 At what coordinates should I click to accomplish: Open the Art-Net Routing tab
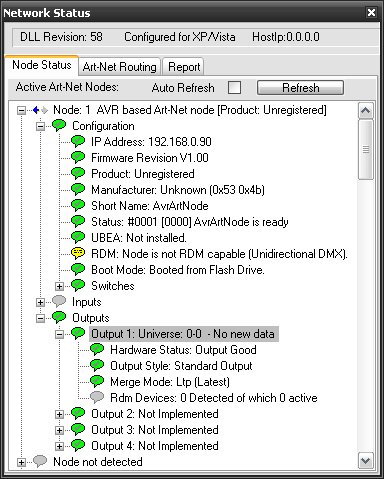coord(120,67)
